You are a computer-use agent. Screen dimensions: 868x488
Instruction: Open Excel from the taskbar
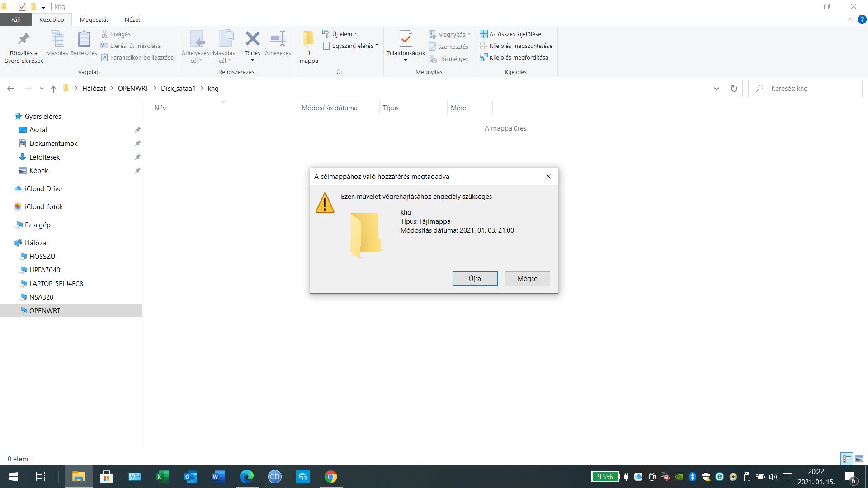162,477
